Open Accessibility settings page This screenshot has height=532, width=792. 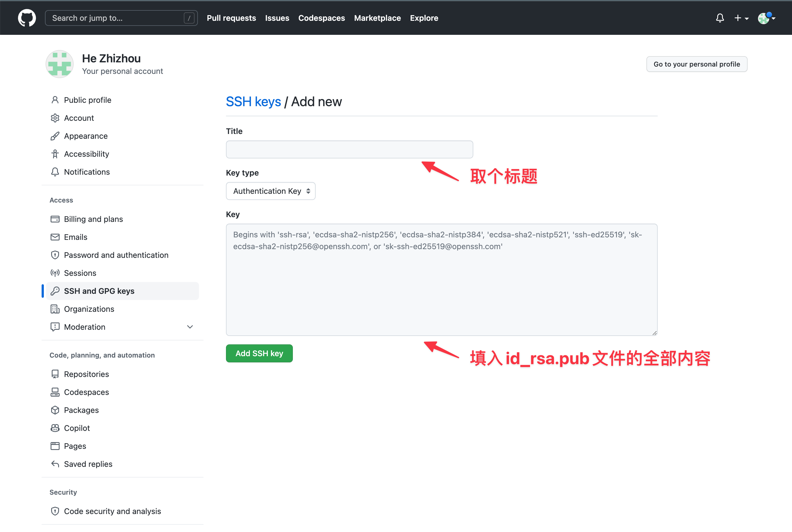coord(123,154)
